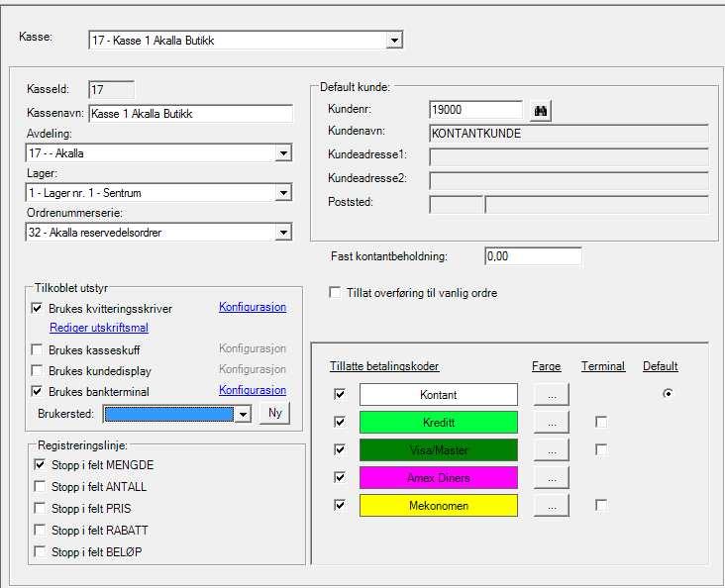The image size is (725, 588).
Task: Toggle Brukes bankterminal checkbox
Action: pyautogui.click(x=37, y=391)
